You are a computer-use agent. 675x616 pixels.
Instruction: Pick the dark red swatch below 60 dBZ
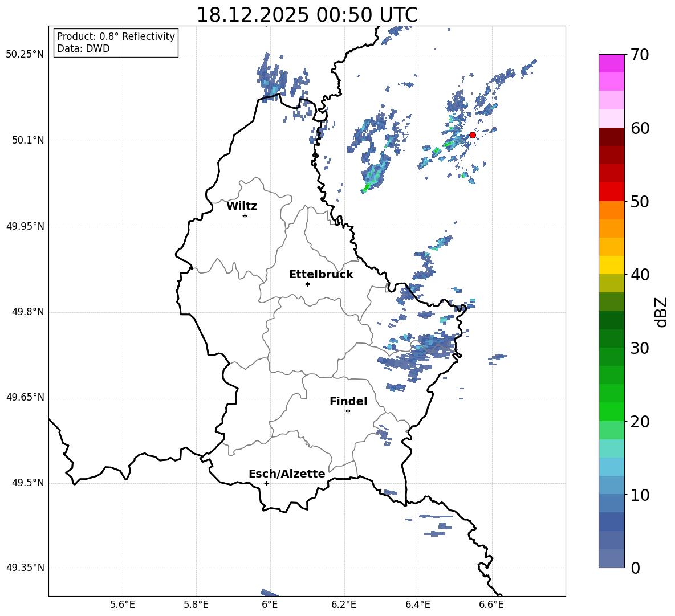click(611, 137)
